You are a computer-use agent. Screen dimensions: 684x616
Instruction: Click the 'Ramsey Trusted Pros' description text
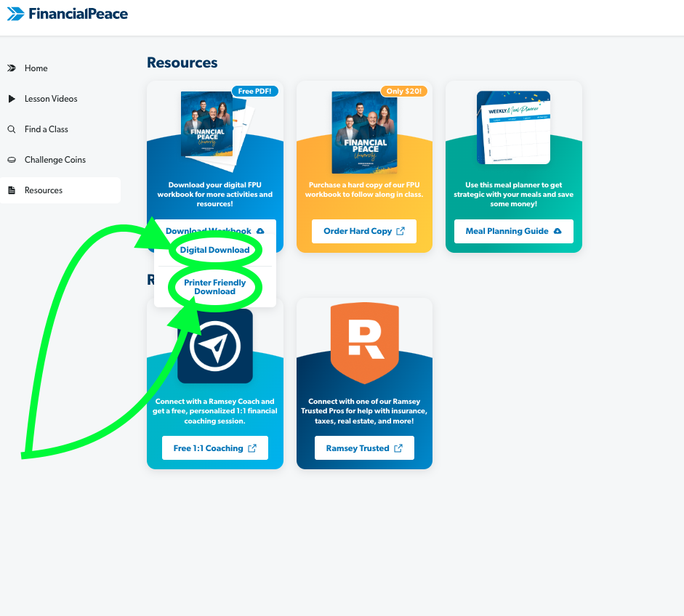[364, 411]
